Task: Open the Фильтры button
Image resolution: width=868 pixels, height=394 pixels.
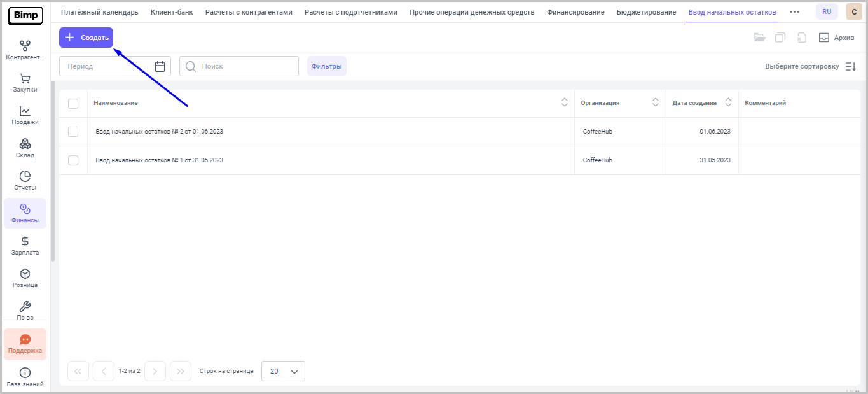Action: pyautogui.click(x=326, y=66)
